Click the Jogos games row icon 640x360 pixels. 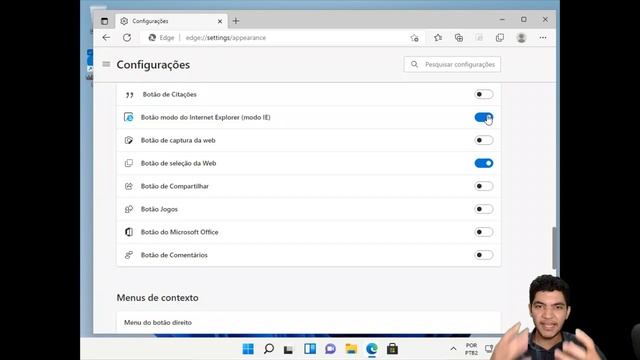tap(129, 209)
